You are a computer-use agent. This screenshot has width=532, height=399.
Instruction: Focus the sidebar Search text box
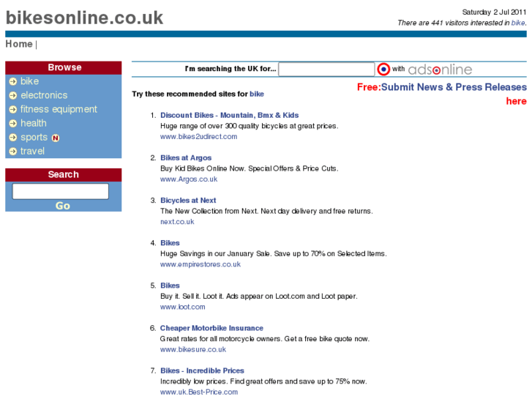point(61,191)
